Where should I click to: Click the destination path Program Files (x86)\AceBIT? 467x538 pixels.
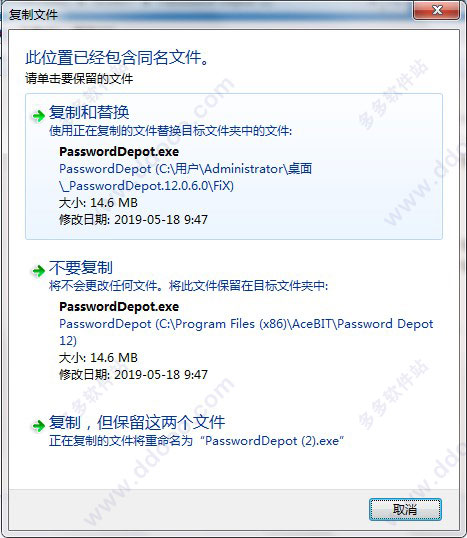[x=246, y=332]
